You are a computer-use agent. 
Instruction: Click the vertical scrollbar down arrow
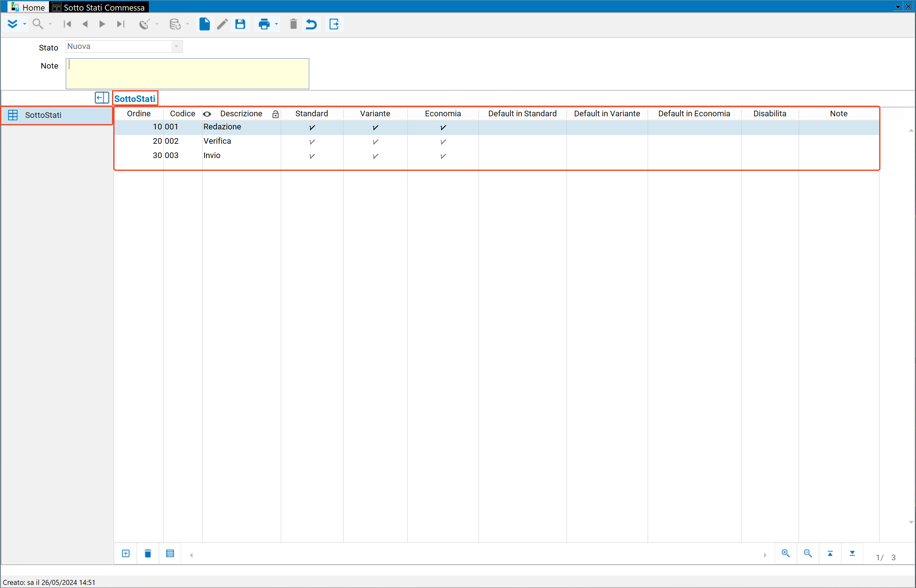[911, 522]
